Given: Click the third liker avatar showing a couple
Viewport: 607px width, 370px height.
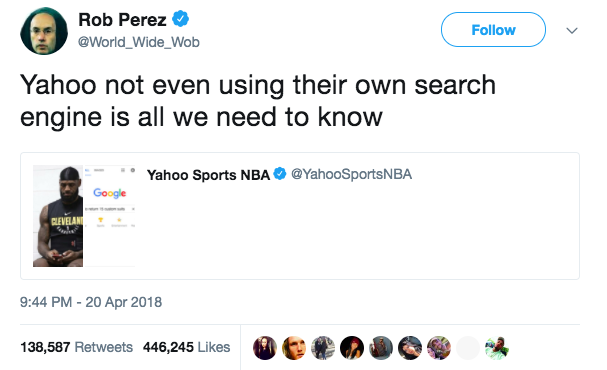Looking at the screenshot, I should click(323, 348).
